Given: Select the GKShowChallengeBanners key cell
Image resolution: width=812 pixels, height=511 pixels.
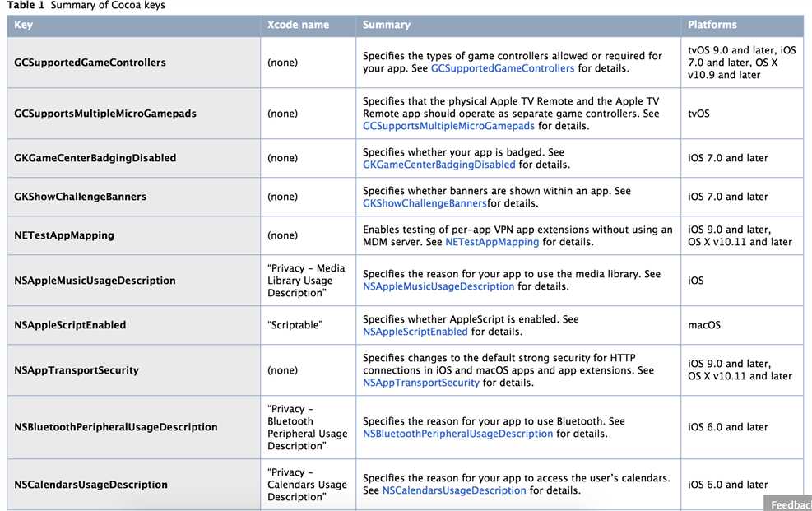Looking at the screenshot, I should (133, 197).
